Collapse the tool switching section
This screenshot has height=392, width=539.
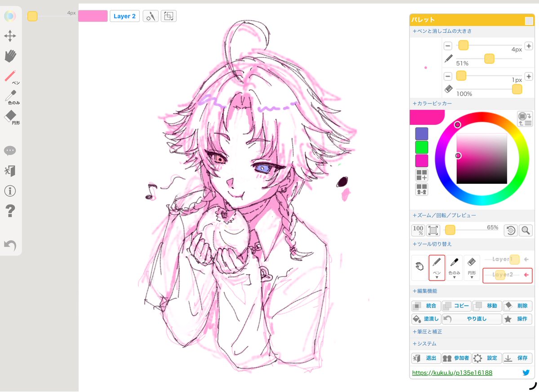coord(432,244)
